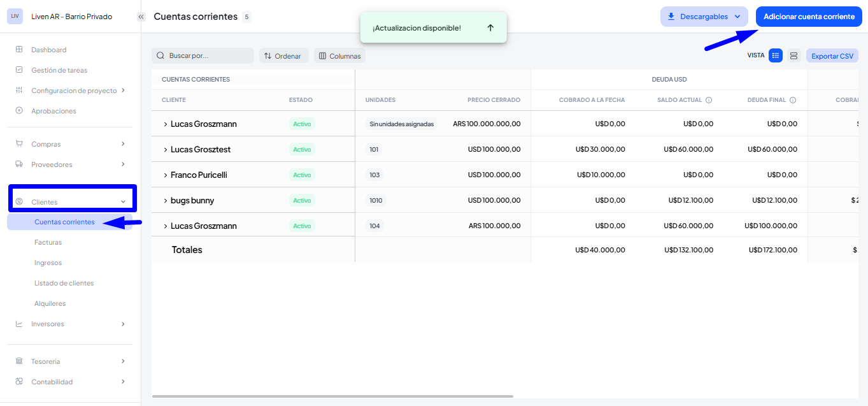Click the info icon beside Deuda Final
This screenshot has width=868, height=406.
point(793,100)
